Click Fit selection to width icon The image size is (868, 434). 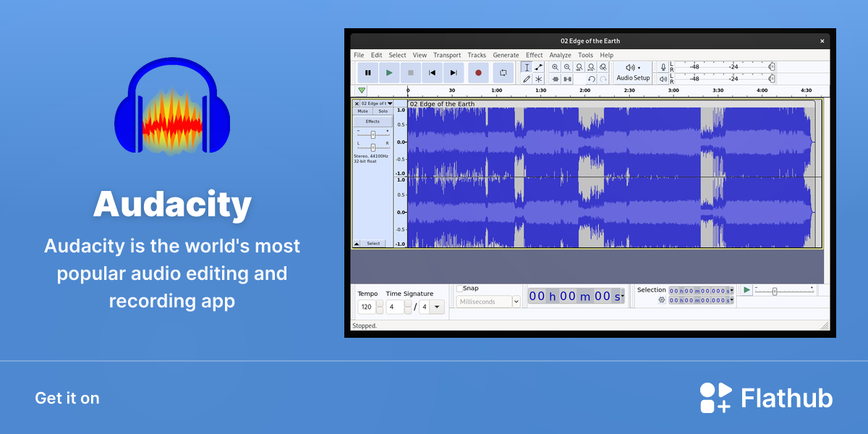pyautogui.click(x=579, y=67)
